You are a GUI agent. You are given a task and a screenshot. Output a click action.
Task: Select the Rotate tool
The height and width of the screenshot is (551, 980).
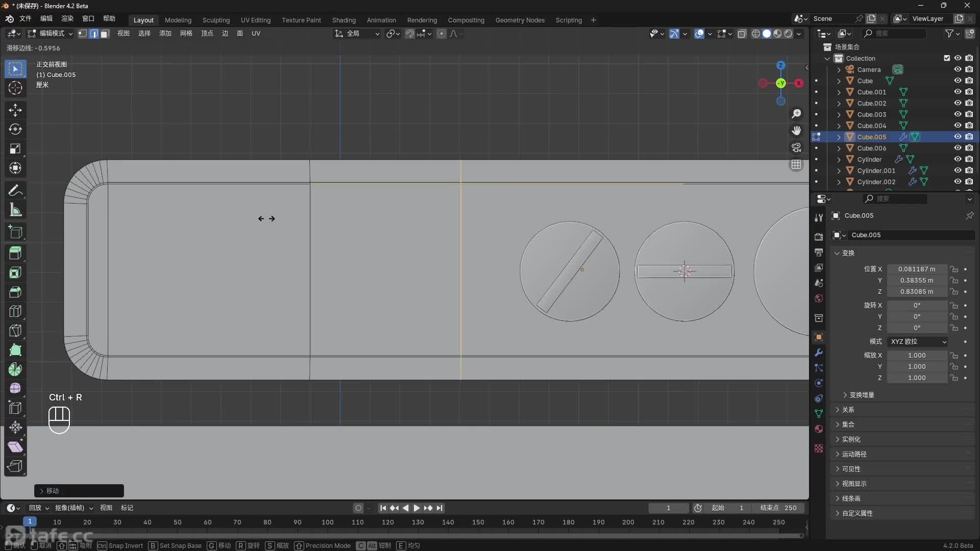[x=15, y=130]
